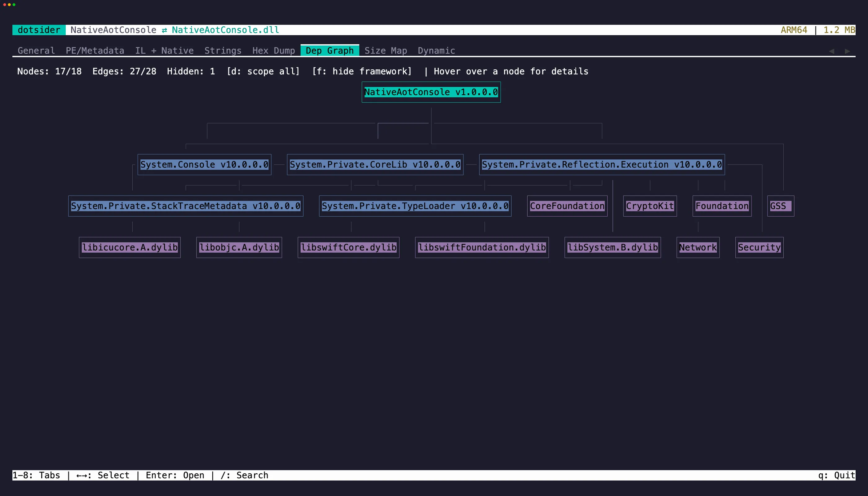Click the dotsider app label
This screenshot has height=496, width=868.
[x=39, y=30]
